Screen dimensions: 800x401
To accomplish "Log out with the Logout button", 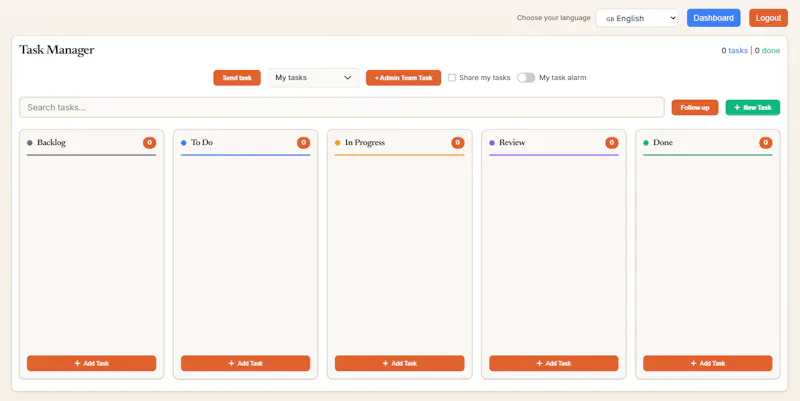I will [x=768, y=18].
